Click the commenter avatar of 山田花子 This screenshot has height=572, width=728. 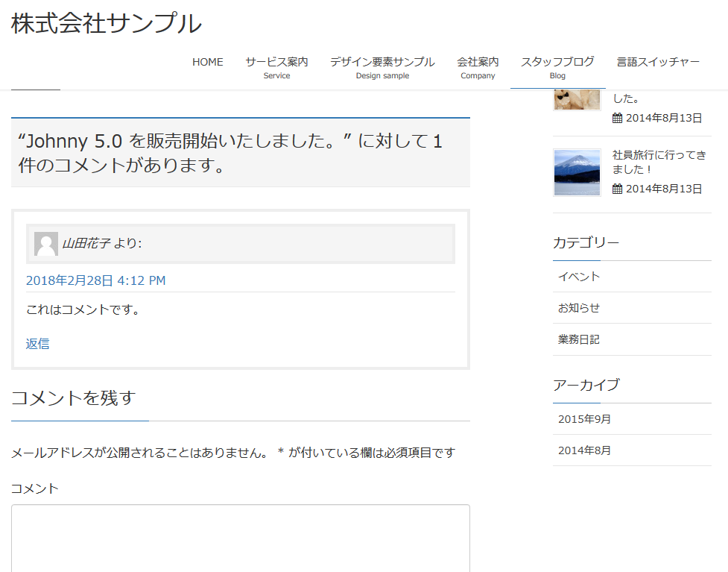46,243
